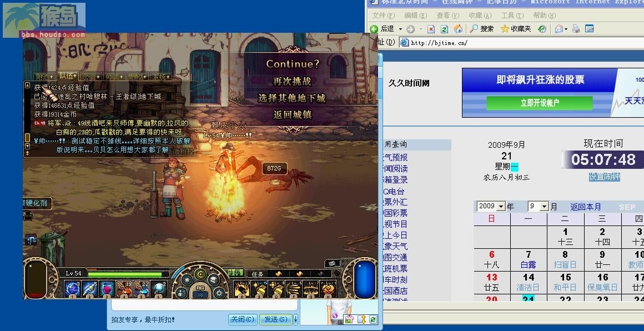Open the 文件(F) menu in Internet Explorer
Image resolution: width=644 pixels, height=331 pixels.
383,15
